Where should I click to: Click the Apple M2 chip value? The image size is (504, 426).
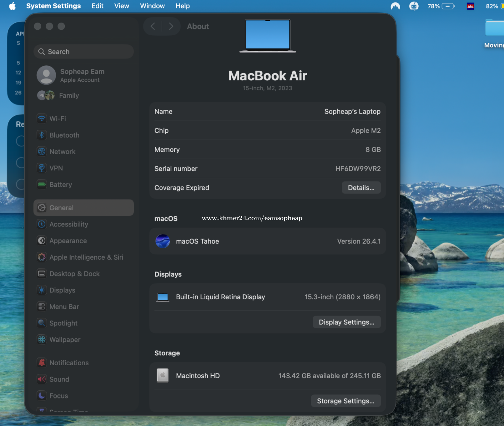point(366,130)
